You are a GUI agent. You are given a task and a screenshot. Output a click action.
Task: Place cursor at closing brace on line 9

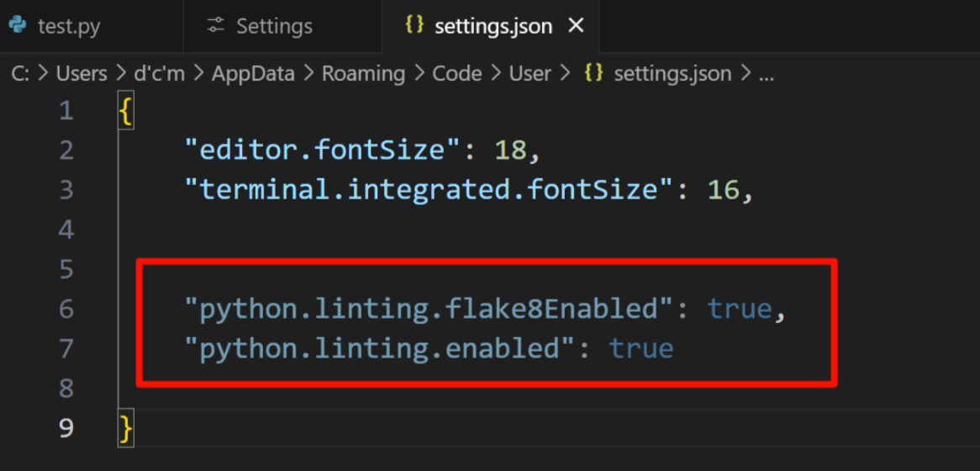click(x=125, y=428)
